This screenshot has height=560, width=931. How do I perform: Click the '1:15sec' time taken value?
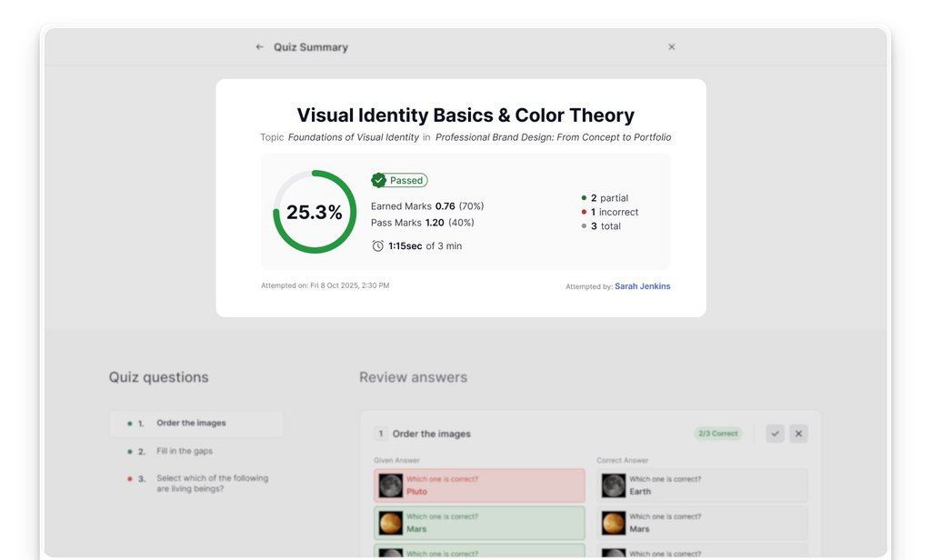tap(405, 245)
